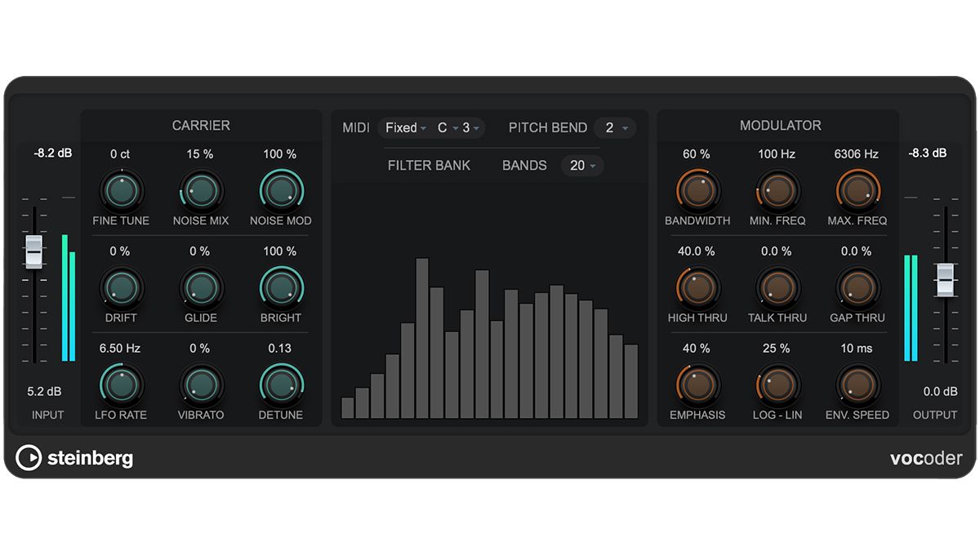Screen dimensions: 980x551
Task: Click the -8.2 dB input peak readout
Action: point(53,152)
